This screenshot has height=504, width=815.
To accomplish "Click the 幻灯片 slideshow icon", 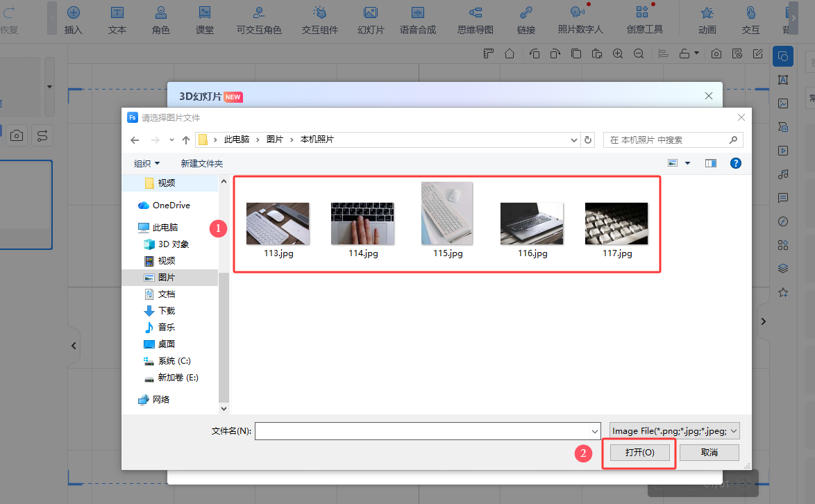I will [371, 19].
